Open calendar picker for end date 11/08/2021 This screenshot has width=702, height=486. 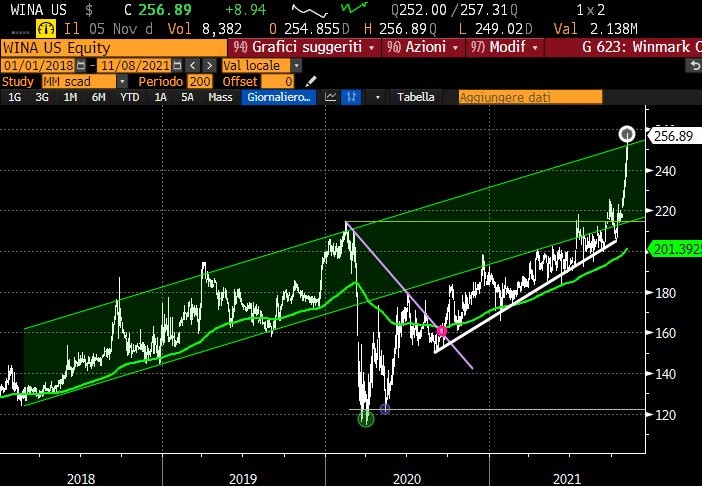coord(177,66)
